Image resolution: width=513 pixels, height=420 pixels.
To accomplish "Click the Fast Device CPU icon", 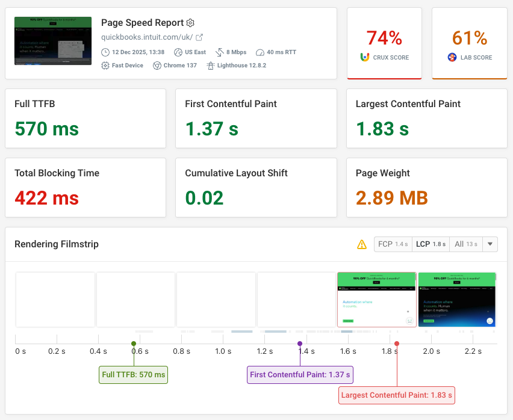I will click(x=104, y=66).
